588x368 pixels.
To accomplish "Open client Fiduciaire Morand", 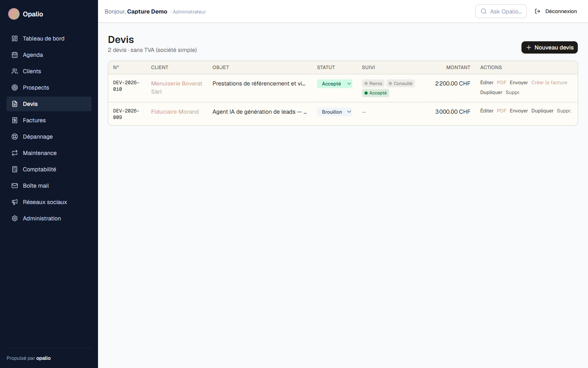I will pos(175,112).
